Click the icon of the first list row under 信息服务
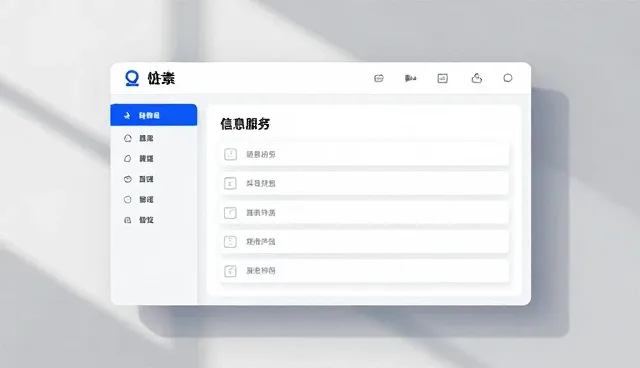640x368 pixels. tap(230, 154)
